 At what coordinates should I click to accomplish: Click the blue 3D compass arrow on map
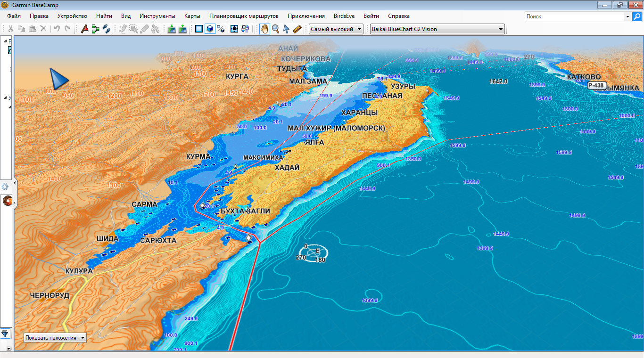(59, 78)
